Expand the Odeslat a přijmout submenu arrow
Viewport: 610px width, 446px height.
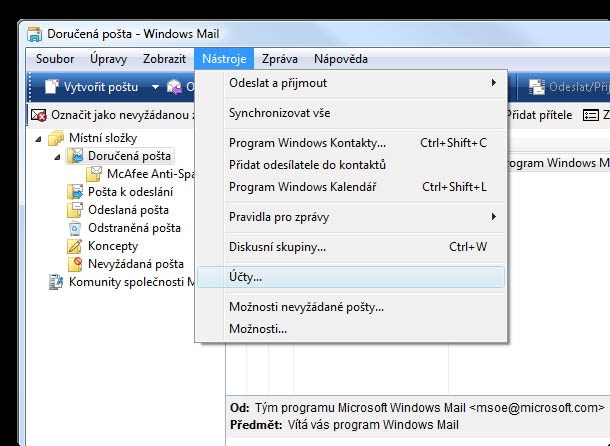(x=494, y=83)
